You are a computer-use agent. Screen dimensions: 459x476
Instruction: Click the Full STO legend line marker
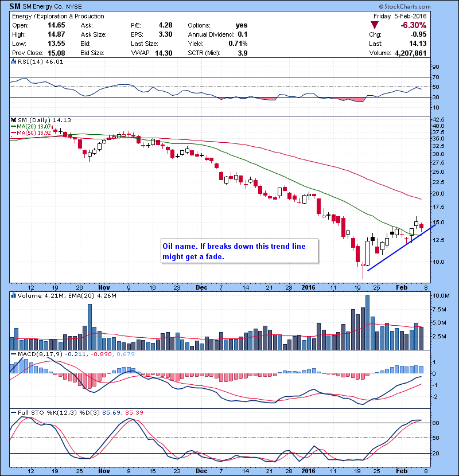[x=14, y=412]
